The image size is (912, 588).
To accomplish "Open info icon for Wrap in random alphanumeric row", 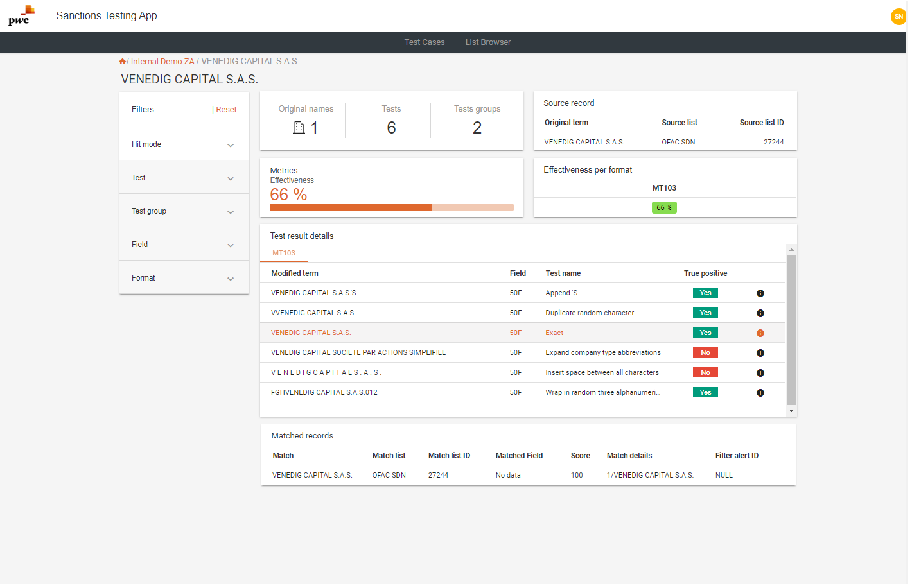I will tap(760, 393).
